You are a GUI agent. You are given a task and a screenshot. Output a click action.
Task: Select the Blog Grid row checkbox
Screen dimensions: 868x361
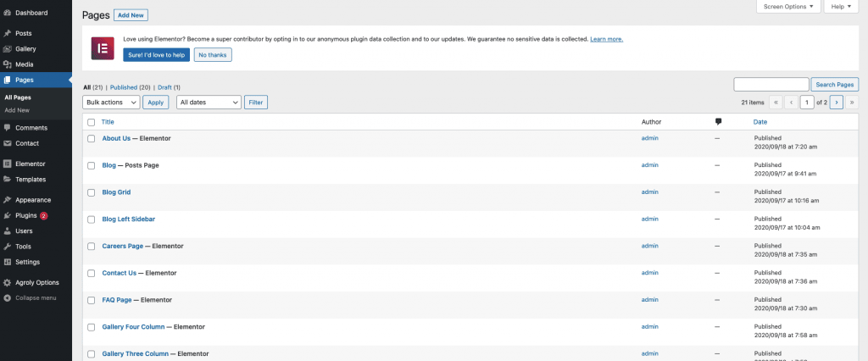(91, 192)
